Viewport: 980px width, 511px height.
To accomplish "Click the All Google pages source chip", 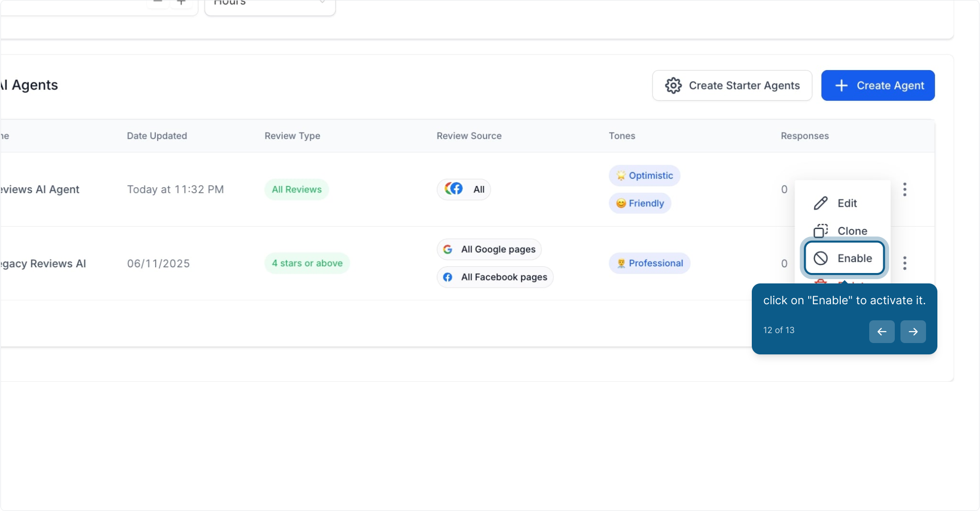I will pos(489,249).
